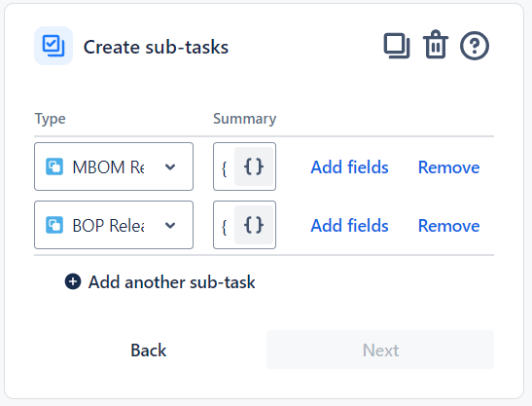Click Add fields for MBOM row
This screenshot has height=406, width=532.
(x=349, y=166)
